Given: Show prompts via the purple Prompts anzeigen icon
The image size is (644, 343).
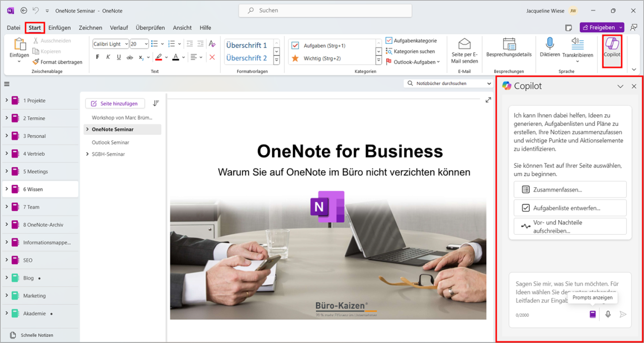Looking at the screenshot, I should tap(592, 314).
